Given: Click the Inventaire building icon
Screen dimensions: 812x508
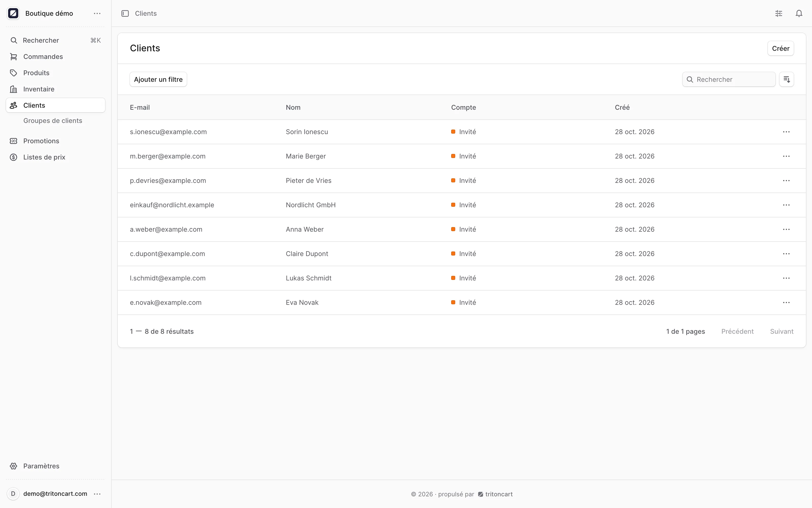Looking at the screenshot, I should click(13, 89).
